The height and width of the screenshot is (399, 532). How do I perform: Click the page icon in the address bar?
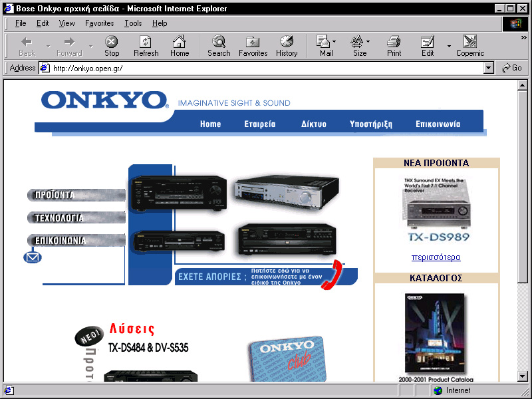[45, 68]
